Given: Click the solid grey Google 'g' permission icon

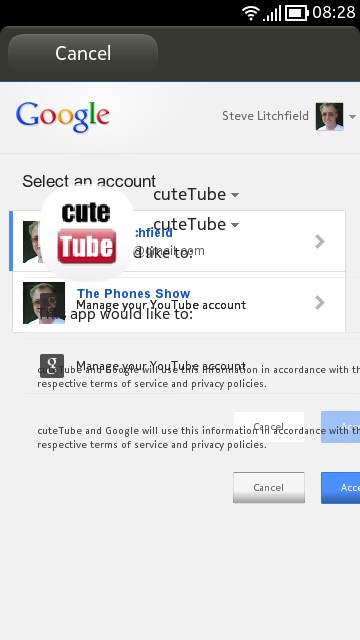Looking at the screenshot, I should click(x=52, y=366).
